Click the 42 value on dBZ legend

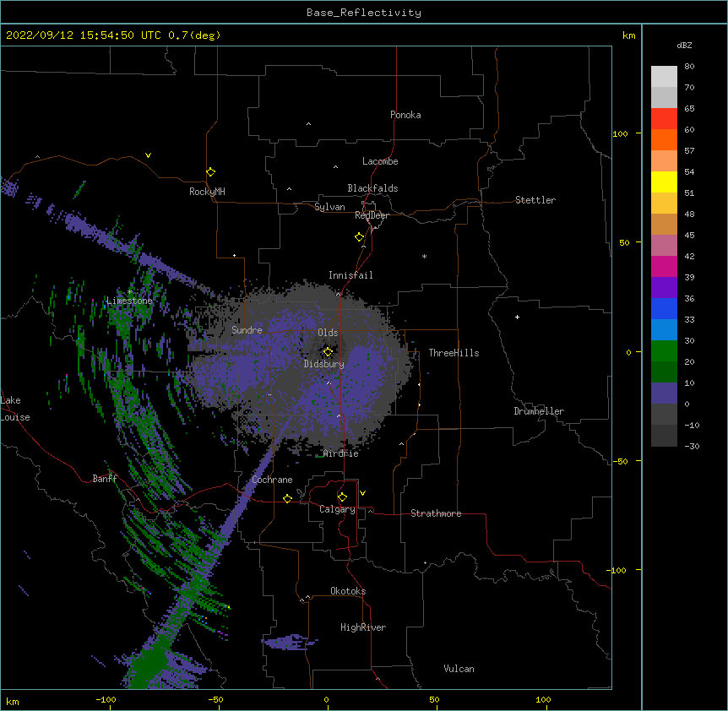click(689, 256)
